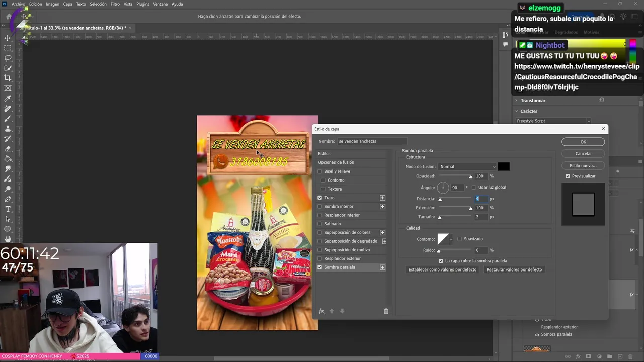
Task: Select the History Brush tool
Action: pos(8,139)
